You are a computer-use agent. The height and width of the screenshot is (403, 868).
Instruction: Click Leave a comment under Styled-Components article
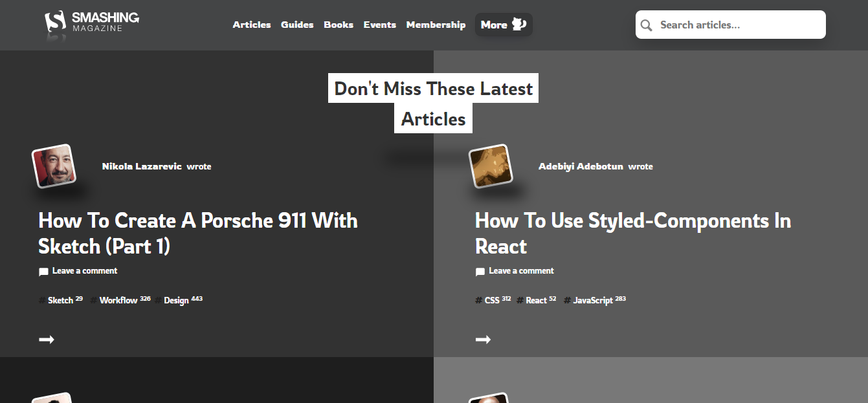(522, 271)
